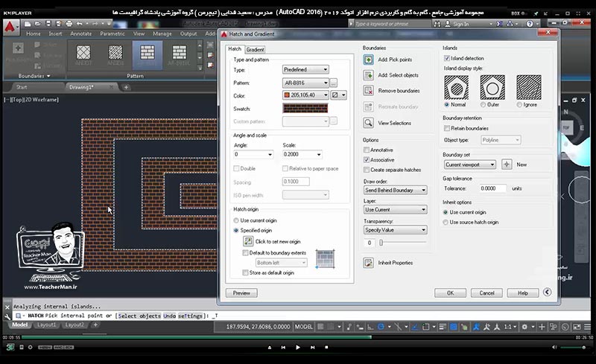Screen dimensions: 596x364
Task: Enable Retain boundaries checkbox
Action: [447, 129]
